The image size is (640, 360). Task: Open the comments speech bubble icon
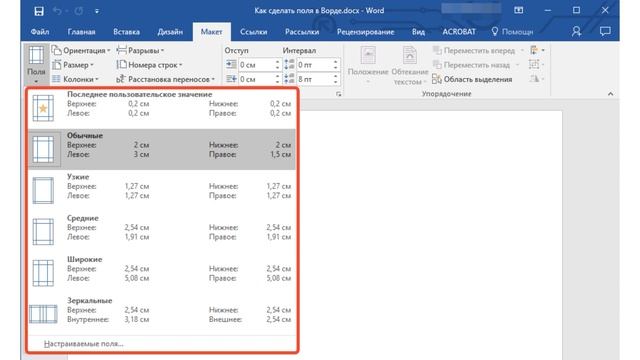click(605, 31)
